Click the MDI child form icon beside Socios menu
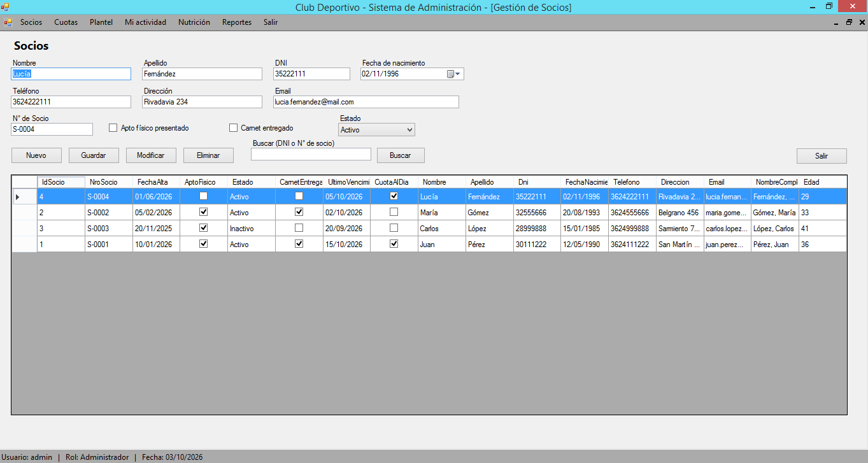This screenshot has width=868, height=463. [x=8, y=22]
